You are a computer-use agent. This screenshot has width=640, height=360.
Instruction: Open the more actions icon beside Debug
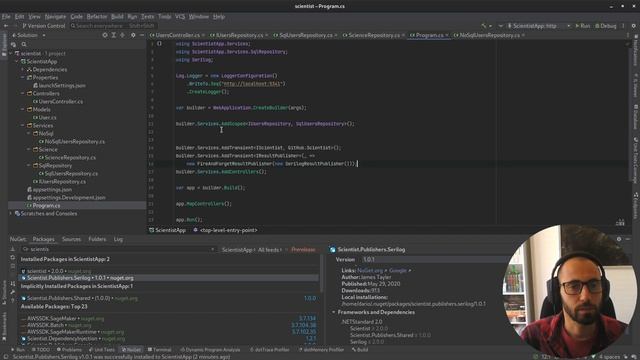point(623,26)
